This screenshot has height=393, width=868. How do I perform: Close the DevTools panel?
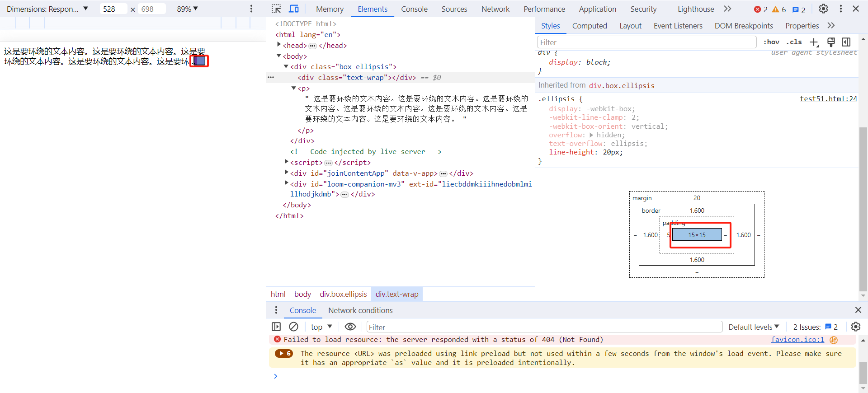click(856, 9)
